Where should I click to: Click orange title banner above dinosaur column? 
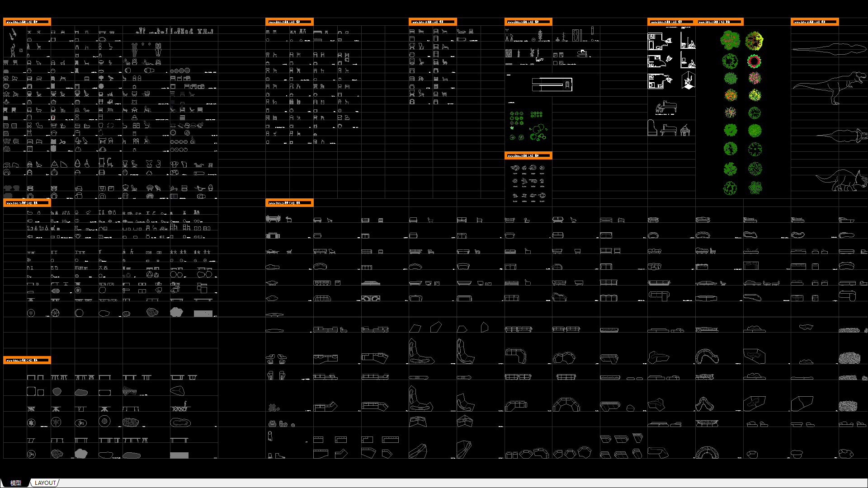point(815,22)
